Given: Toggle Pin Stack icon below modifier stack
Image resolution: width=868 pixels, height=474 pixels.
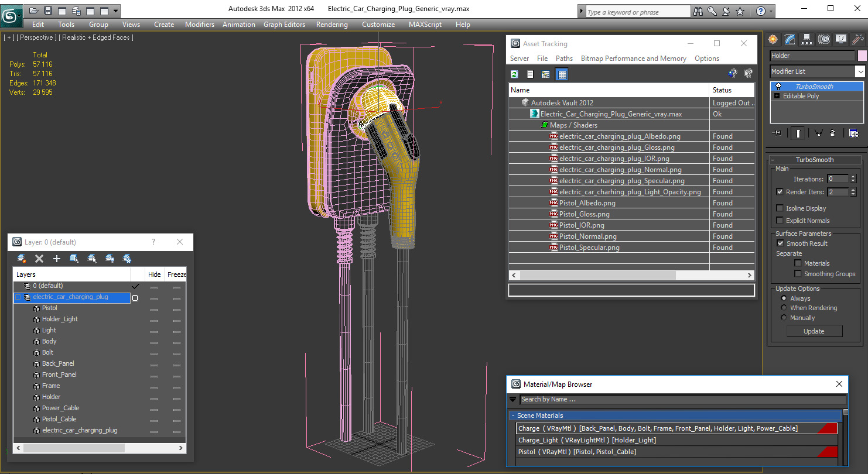Looking at the screenshot, I should click(x=778, y=133).
